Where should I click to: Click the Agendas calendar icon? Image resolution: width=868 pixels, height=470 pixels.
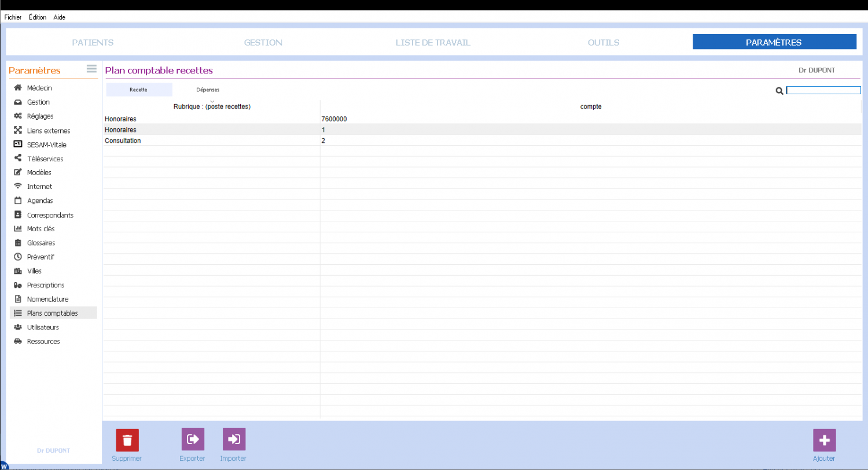(x=18, y=201)
